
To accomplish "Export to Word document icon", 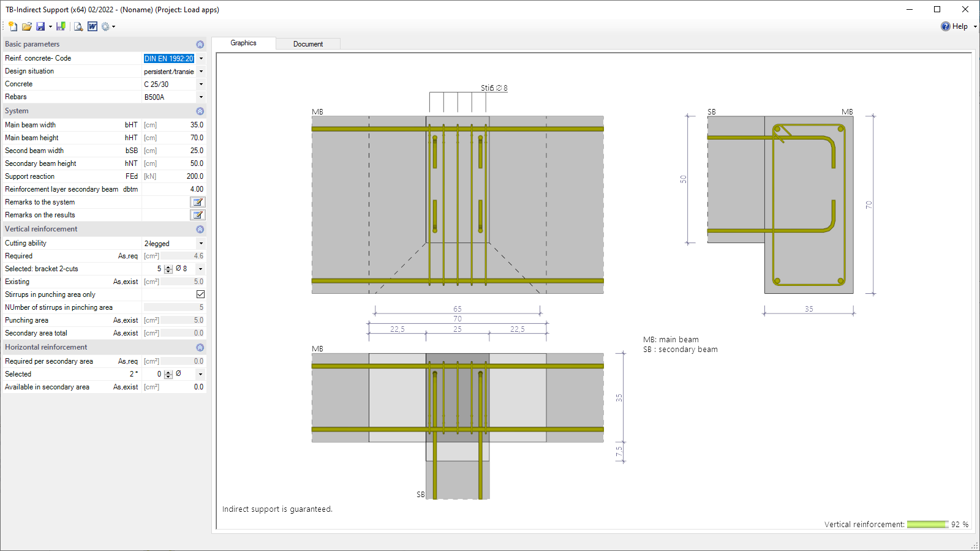I will click(x=92, y=26).
